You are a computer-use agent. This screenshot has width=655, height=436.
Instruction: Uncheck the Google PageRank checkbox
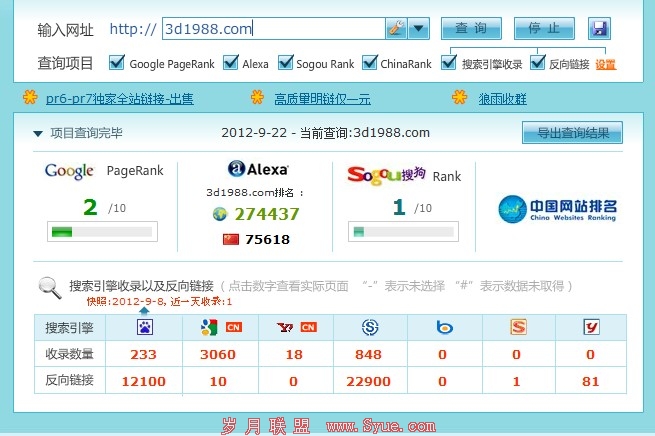pos(117,63)
